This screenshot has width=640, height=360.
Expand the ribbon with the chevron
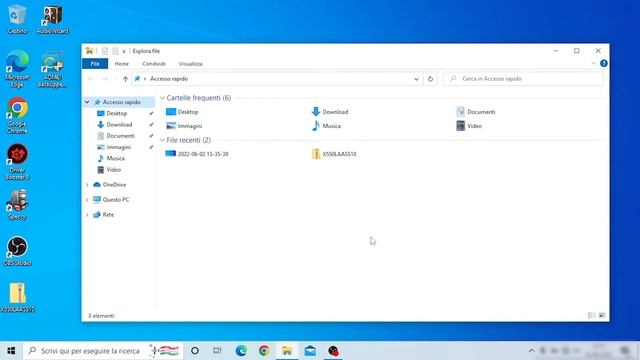593,64
